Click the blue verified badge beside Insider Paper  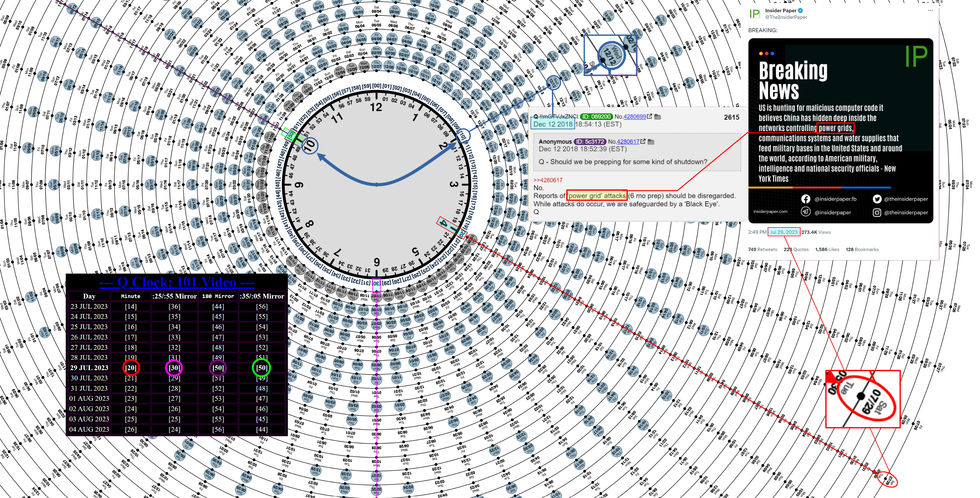pos(801,11)
